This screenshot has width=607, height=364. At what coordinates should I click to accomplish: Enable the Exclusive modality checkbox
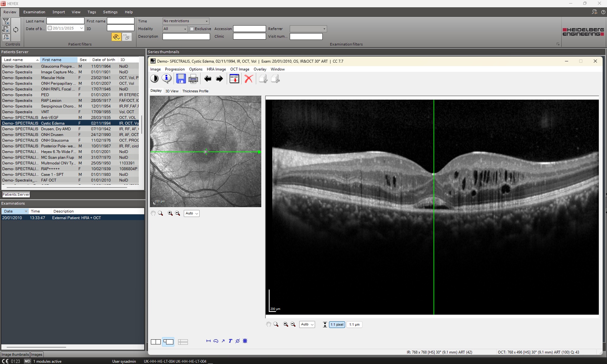tap(192, 29)
